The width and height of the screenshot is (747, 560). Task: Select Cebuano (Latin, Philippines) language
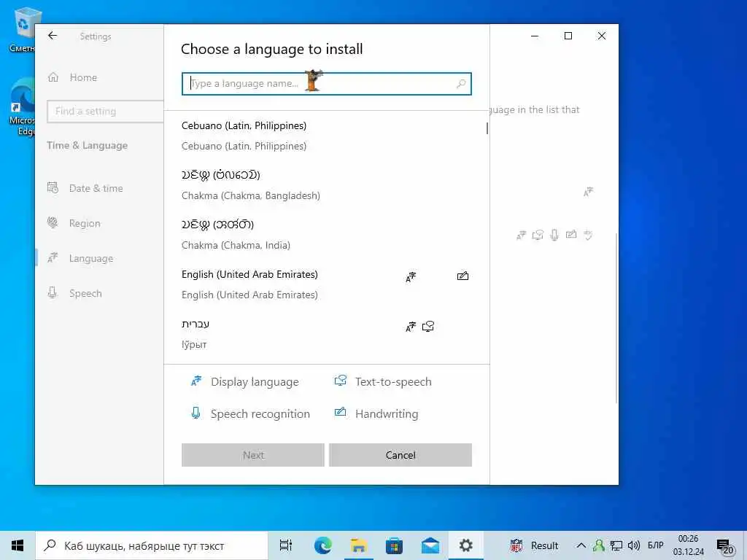click(x=326, y=136)
